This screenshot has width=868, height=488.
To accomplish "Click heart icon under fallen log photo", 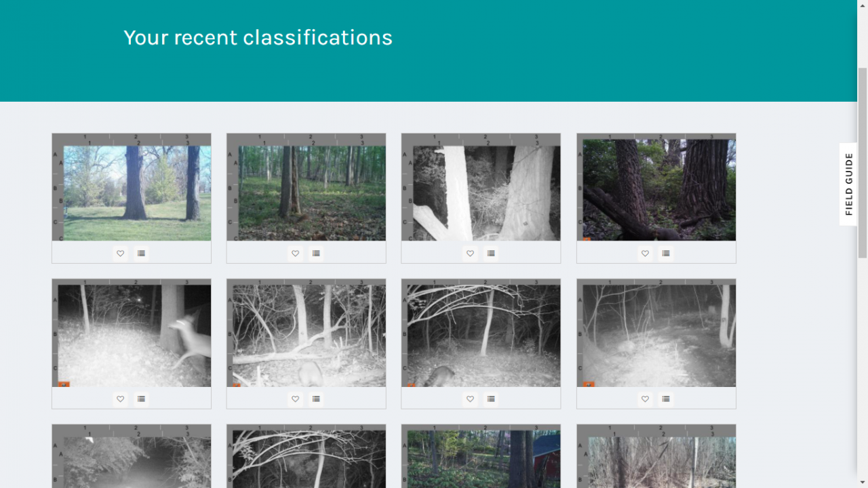I will coord(645,253).
